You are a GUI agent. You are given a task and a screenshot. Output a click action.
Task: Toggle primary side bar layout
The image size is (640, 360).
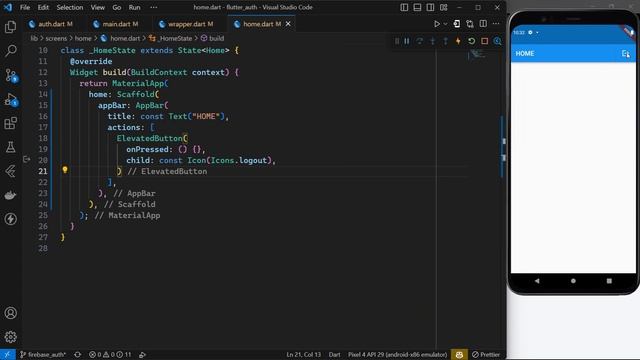[x=404, y=7]
